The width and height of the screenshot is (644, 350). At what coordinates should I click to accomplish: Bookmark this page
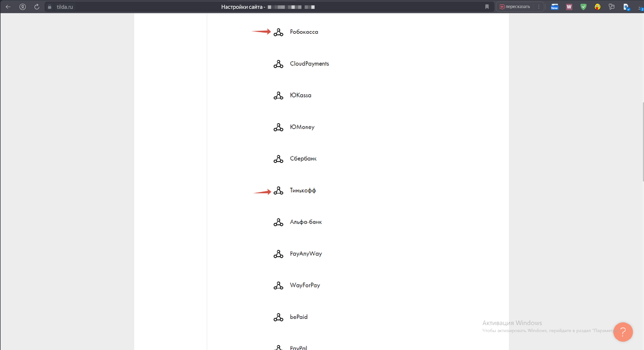click(487, 7)
